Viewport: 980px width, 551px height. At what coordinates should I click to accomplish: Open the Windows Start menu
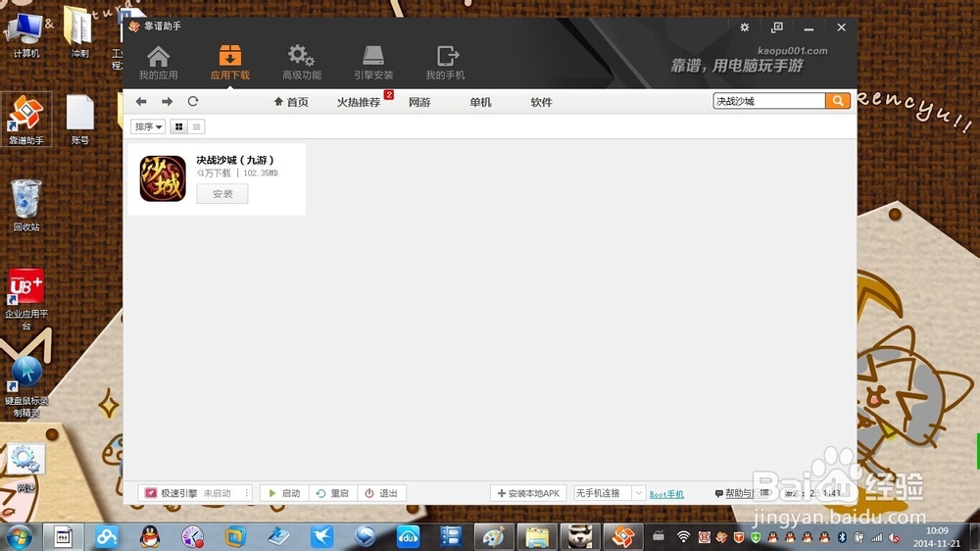point(19,536)
